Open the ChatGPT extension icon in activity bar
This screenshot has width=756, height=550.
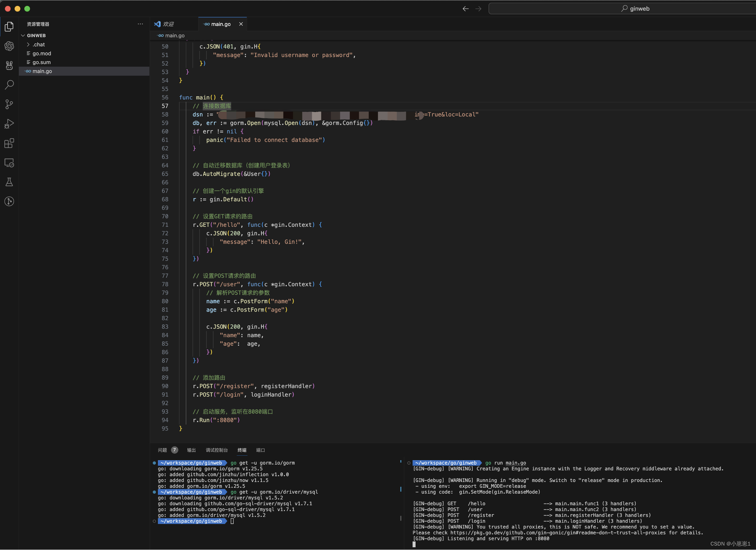click(x=9, y=46)
